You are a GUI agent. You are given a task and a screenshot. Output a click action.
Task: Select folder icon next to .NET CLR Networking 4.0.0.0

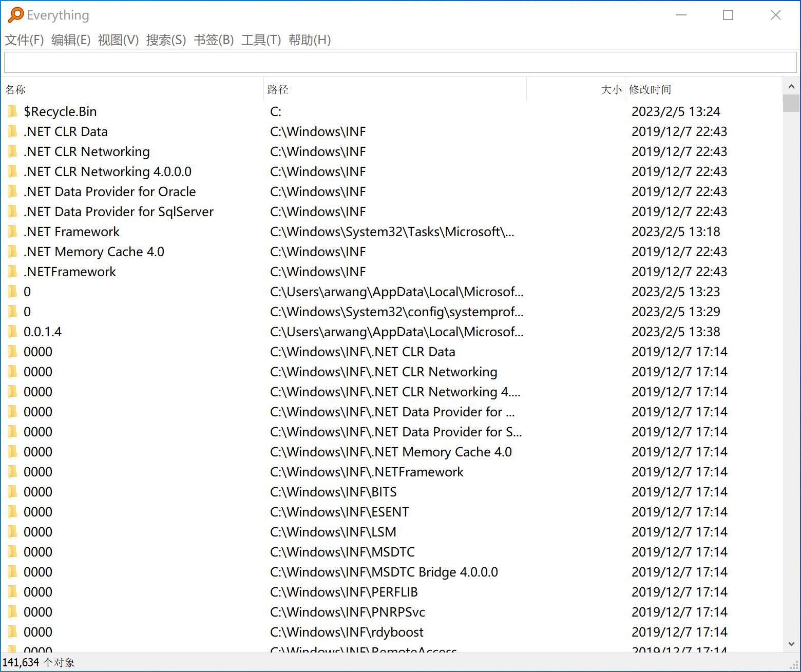coord(13,171)
